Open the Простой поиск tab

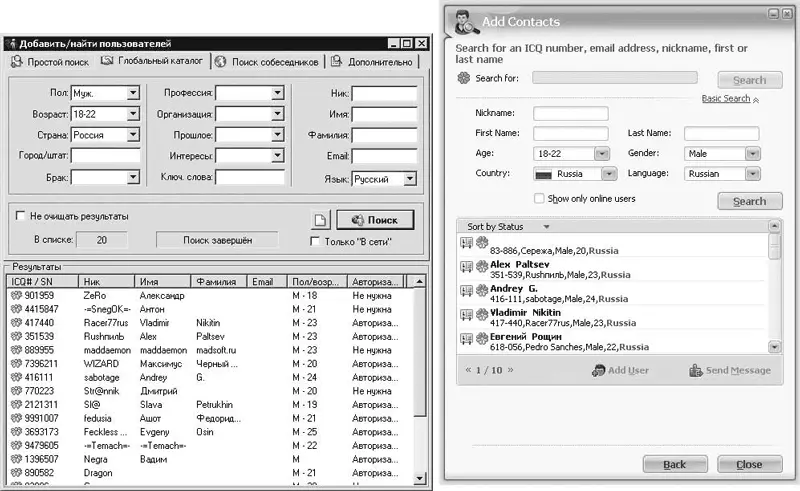click(50, 62)
